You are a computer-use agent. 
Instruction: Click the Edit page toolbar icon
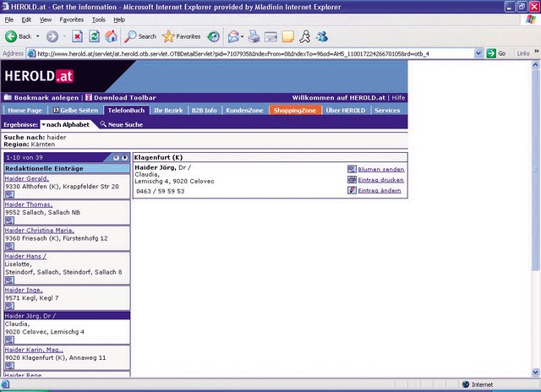click(270, 36)
